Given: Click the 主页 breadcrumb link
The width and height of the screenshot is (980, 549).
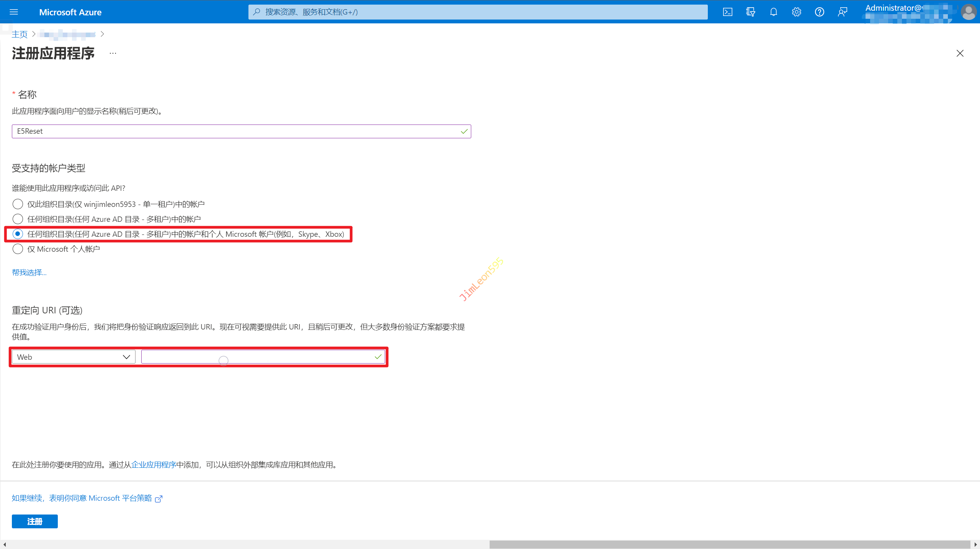Looking at the screenshot, I should pos(20,34).
